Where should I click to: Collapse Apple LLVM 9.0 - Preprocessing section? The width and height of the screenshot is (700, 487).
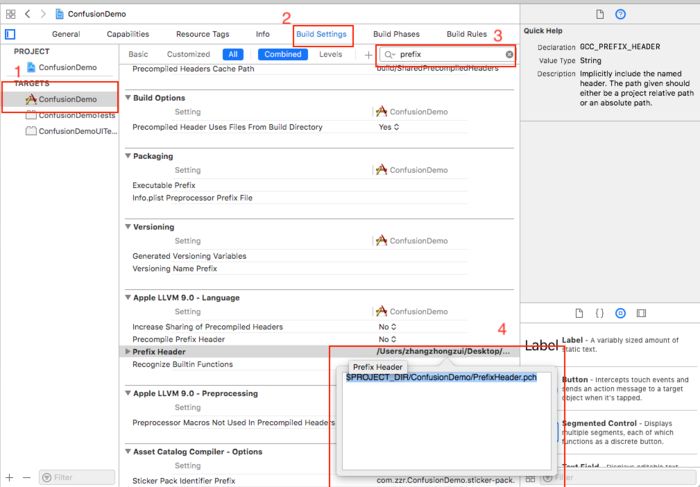[128, 393]
